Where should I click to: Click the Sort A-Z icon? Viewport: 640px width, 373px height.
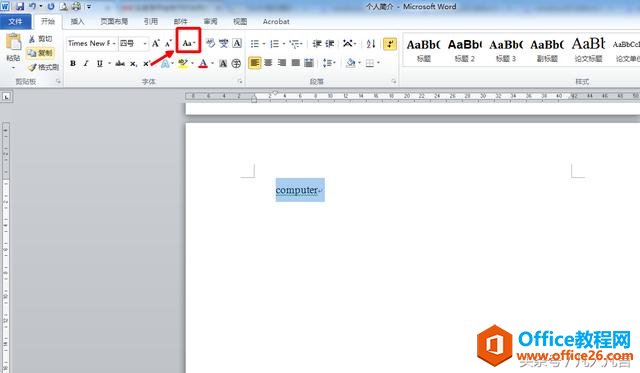[371, 43]
